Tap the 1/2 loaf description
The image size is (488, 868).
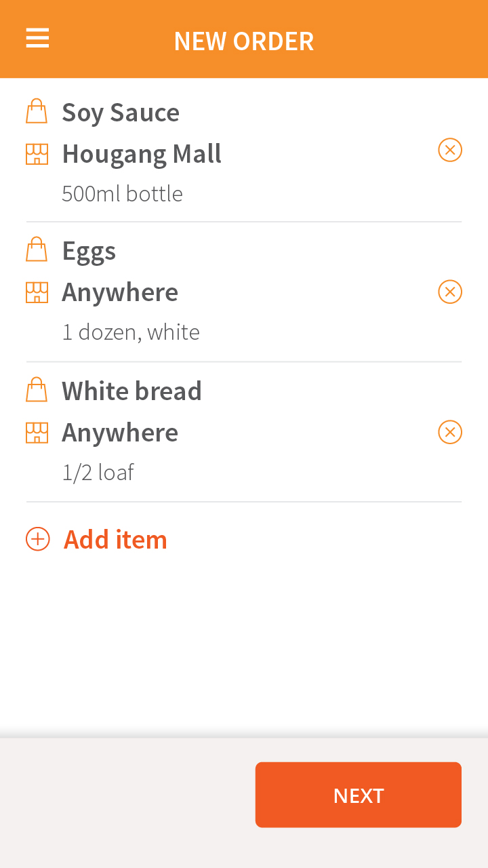point(98,472)
